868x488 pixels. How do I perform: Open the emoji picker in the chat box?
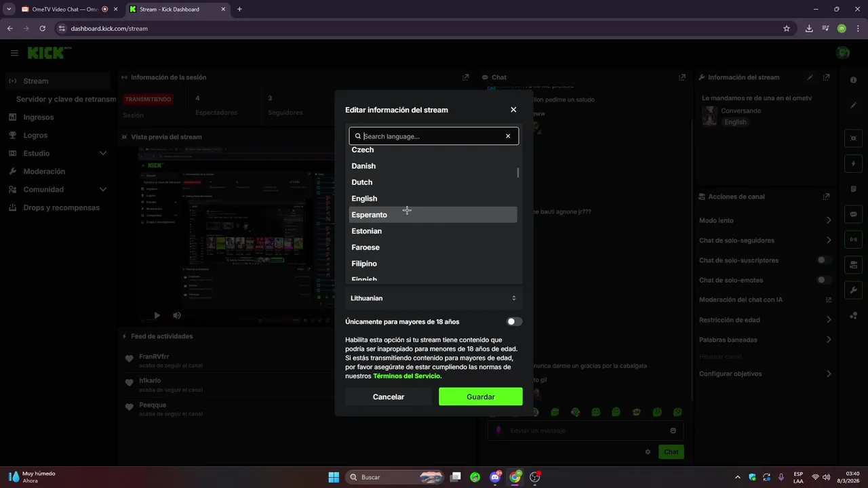[673, 430]
